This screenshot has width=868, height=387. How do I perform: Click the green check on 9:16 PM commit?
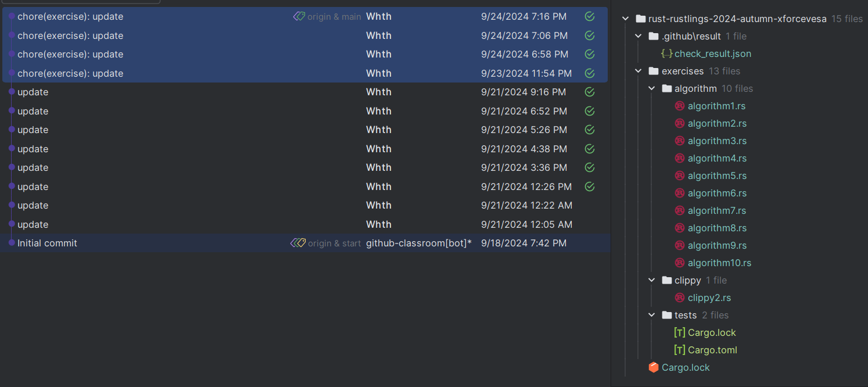(590, 92)
